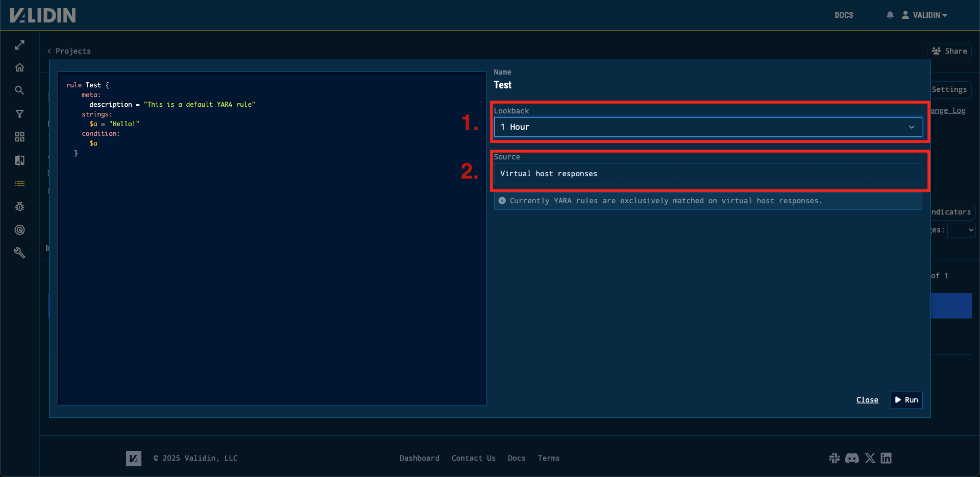Click the sidebar grid dashboard icon

[19, 137]
